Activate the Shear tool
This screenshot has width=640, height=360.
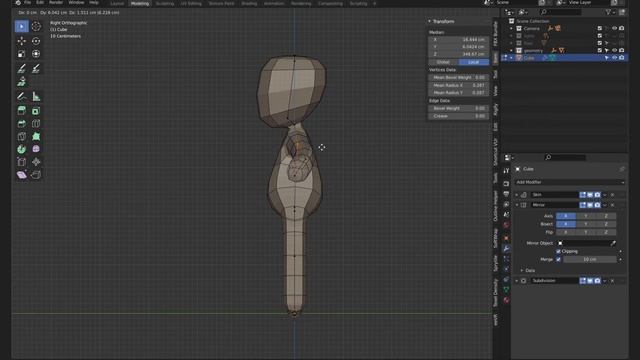(22, 175)
